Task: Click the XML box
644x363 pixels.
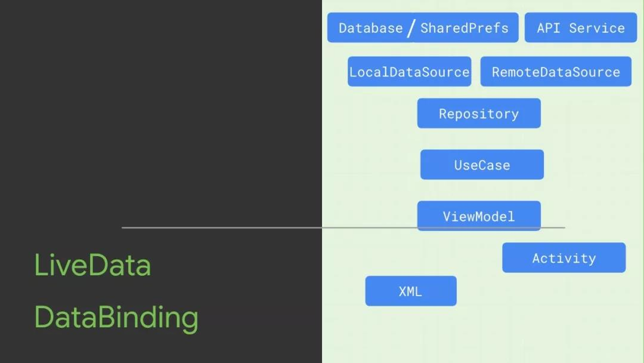Action: point(411,291)
